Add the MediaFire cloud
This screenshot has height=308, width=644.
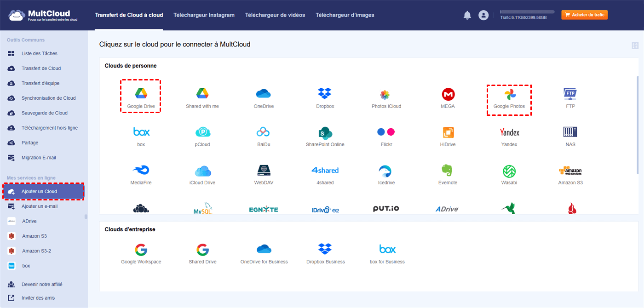[x=141, y=170]
